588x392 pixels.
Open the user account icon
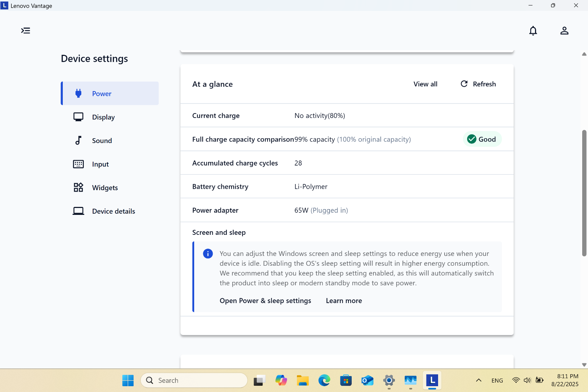click(x=564, y=30)
